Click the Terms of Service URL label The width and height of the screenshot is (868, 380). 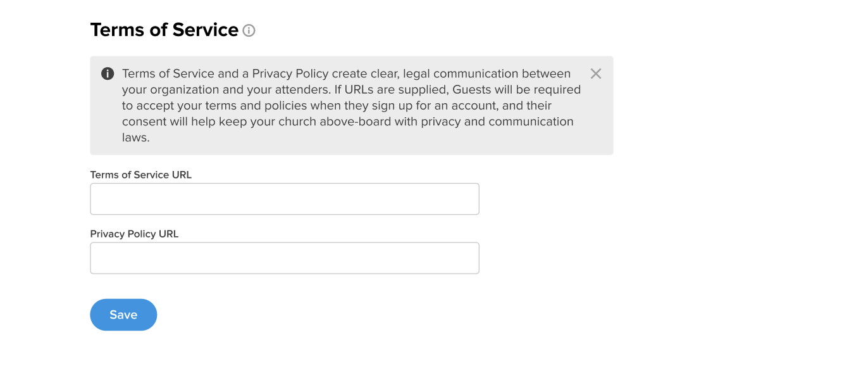click(x=141, y=175)
